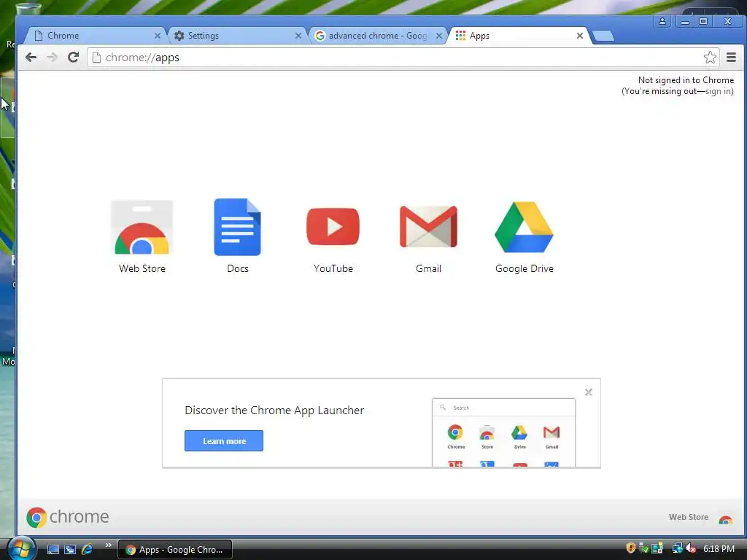
Task: Reload the current page
Action: pyautogui.click(x=73, y=58)
